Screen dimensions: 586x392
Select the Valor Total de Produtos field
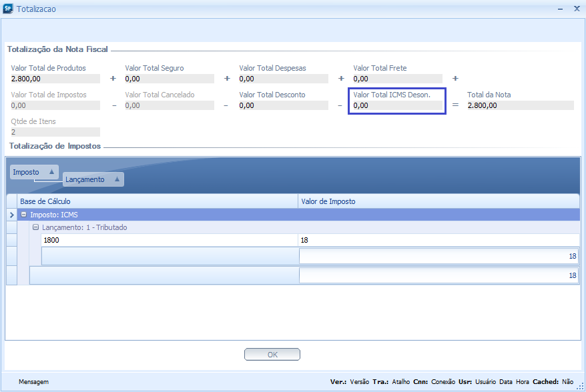coord(55,79)
